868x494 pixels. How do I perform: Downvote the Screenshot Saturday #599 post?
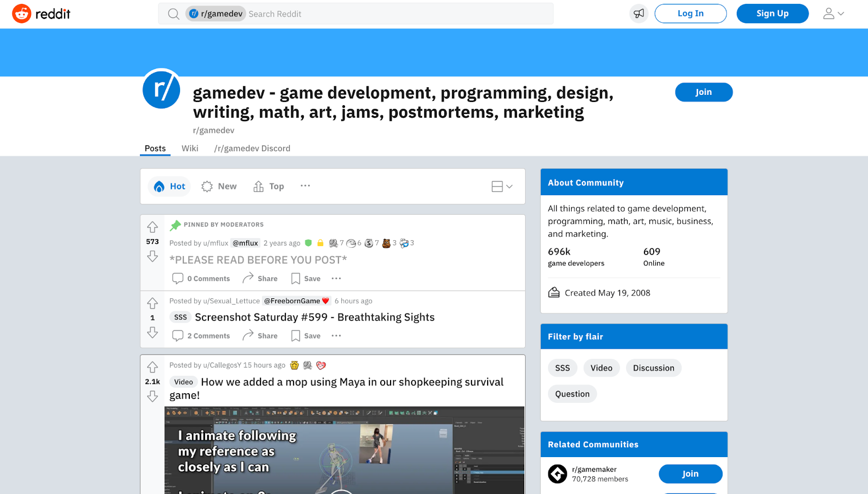click(152, 332)
